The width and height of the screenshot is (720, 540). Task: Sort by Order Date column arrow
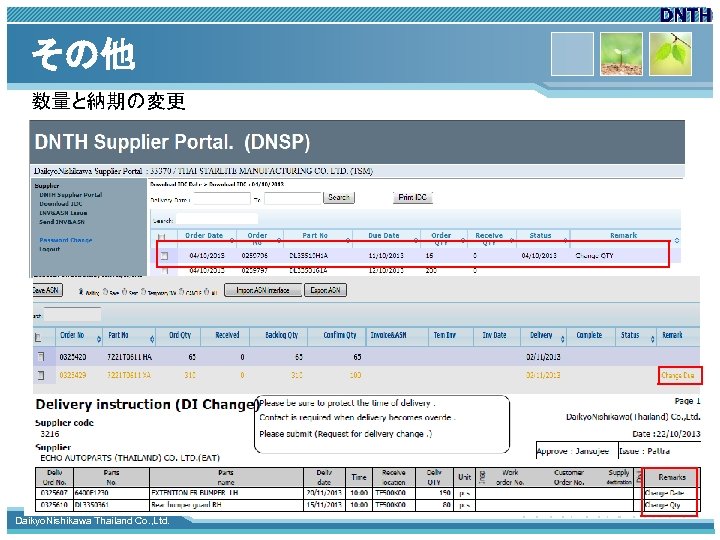point(231,241)
